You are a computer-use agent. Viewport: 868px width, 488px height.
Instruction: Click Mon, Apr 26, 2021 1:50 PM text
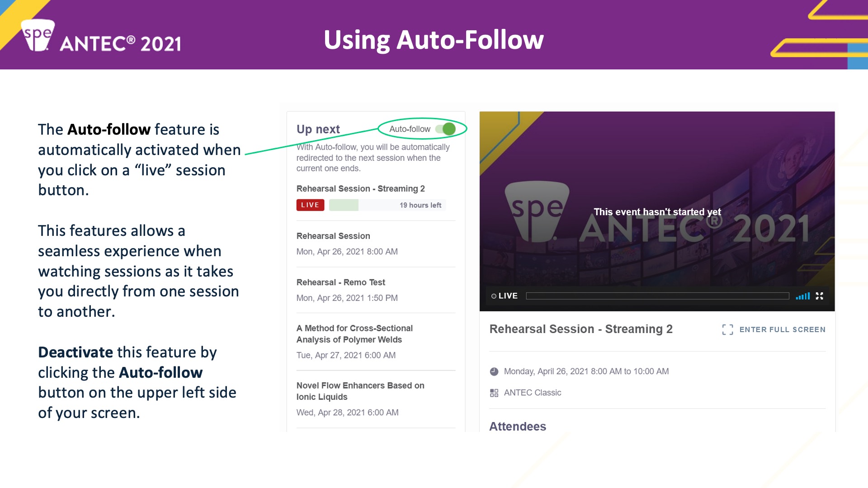coord(347,298)
